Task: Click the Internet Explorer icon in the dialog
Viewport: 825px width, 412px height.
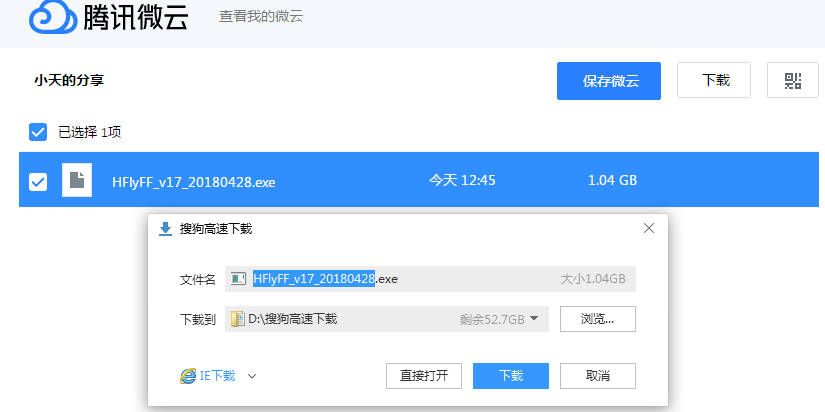Action: [x=188, y=376]
